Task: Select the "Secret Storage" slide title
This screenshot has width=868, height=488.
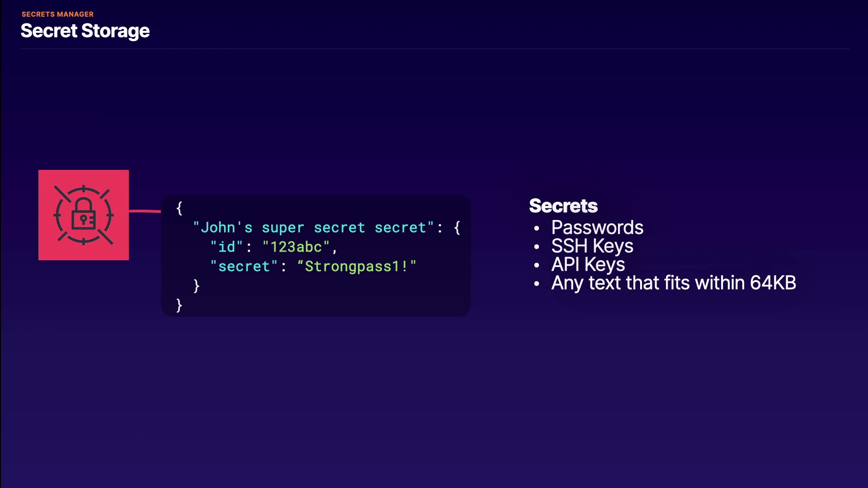Action: (x=85, y=31)
